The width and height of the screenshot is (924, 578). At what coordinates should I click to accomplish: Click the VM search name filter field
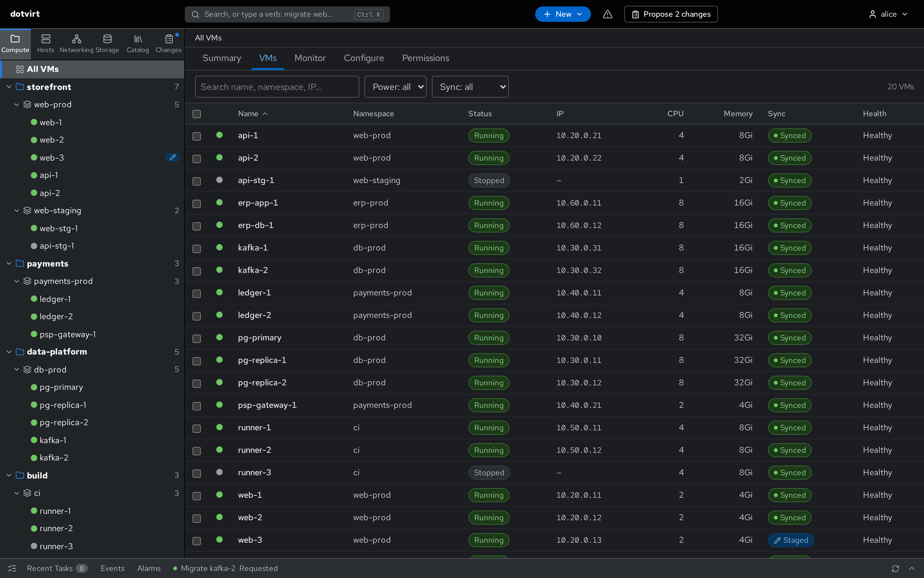(x=277, y=87)
